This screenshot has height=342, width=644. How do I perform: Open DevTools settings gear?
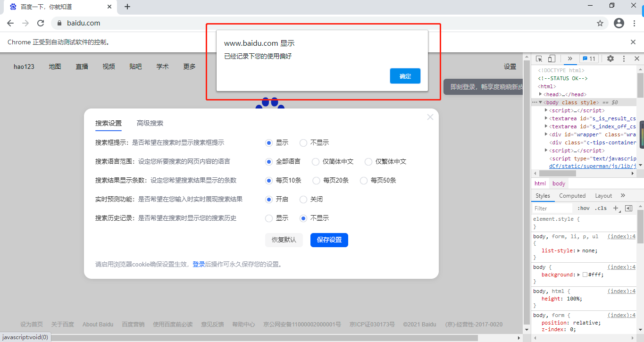[611, 58]
